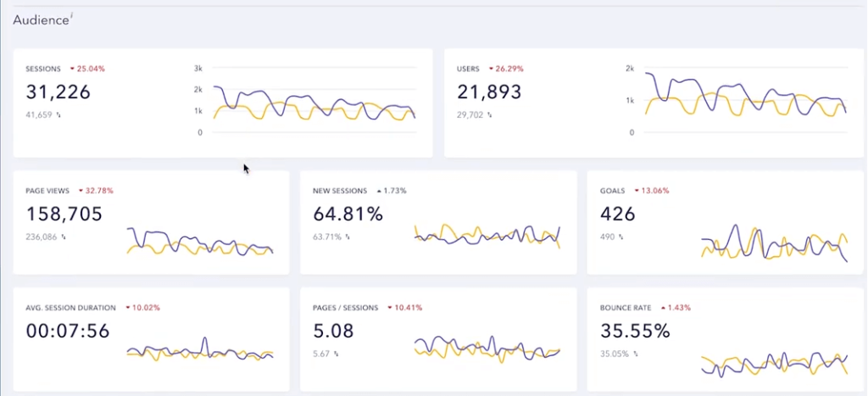
Task: Select the PAGES / SESSIONS label
Action: pyautogui.click(x=346, y=308)
